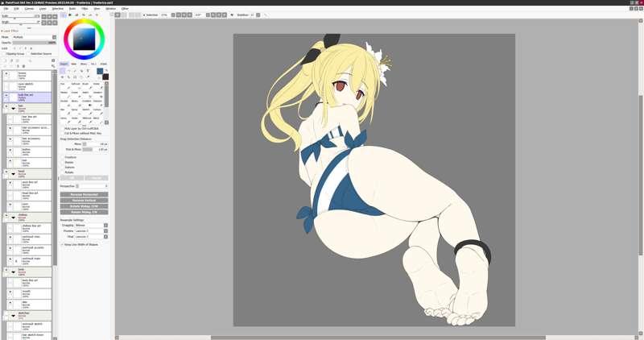Open the File menu
This screenshot has width=644, height=340.
click(6, 9)
